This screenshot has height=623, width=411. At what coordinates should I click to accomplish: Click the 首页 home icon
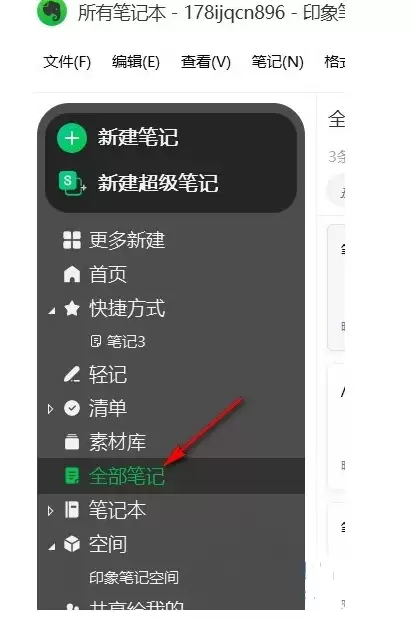(72, 275)
